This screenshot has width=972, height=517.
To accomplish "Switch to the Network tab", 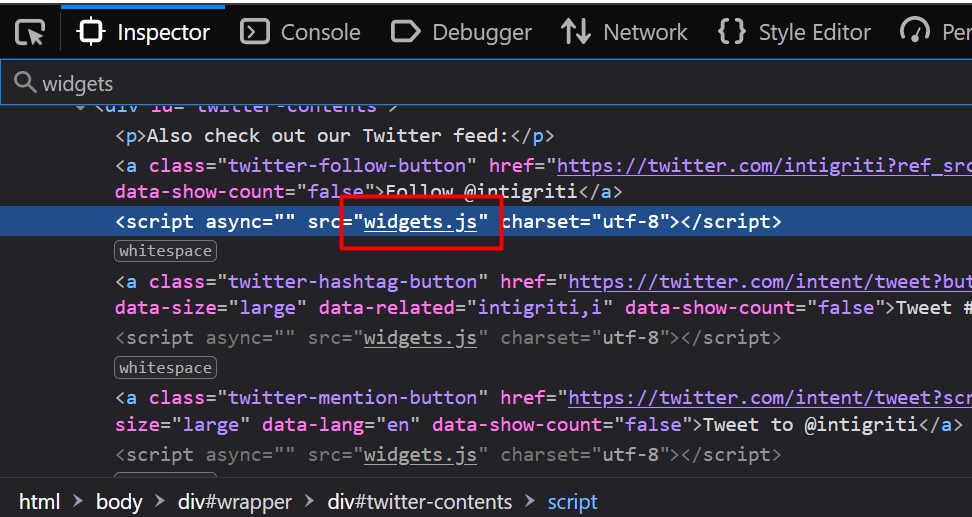I will pyautogui.click(x=624, y=32).
